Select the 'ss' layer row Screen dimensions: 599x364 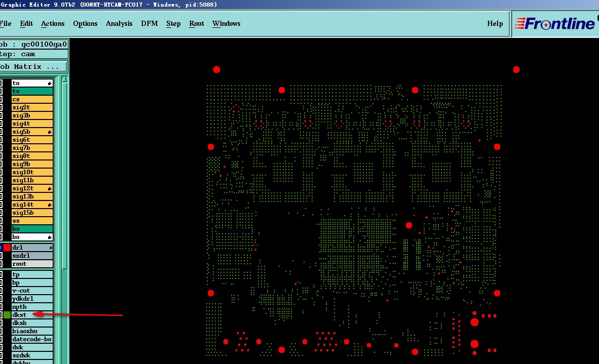coord(32,221)
